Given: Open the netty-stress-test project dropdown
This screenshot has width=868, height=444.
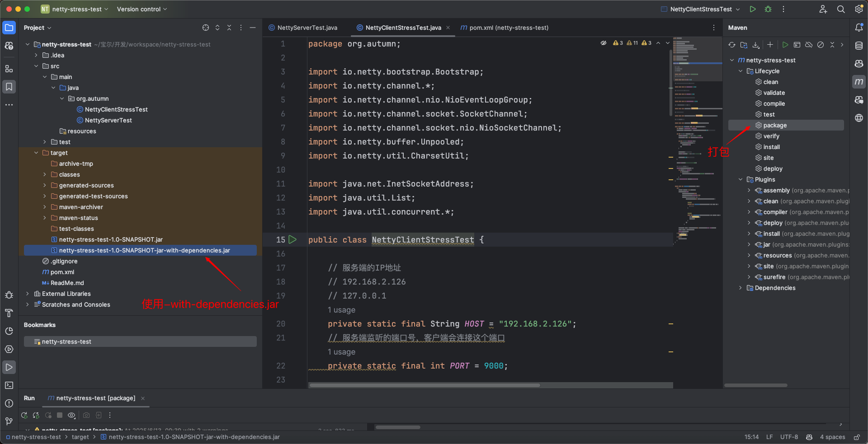Looking at the screenshot, I should 75,9.
